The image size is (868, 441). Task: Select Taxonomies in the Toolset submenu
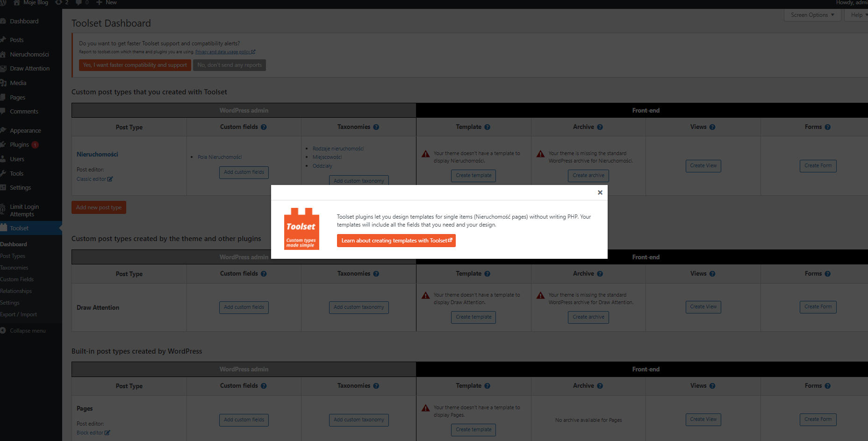point(14,268)
